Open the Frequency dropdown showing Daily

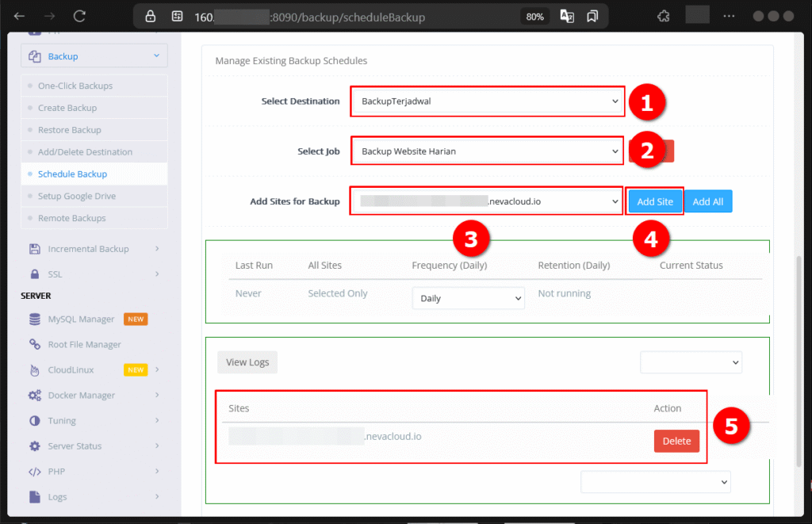tap(468, 297)
